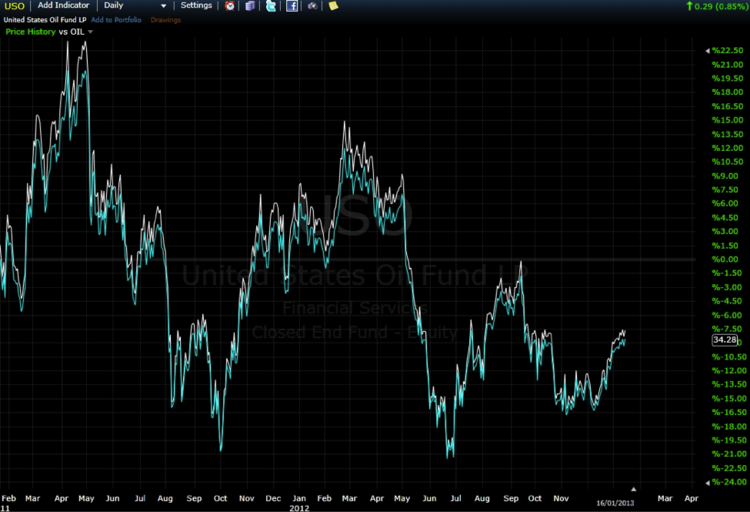Open the Drawings link
This screenshot has width=750, height=512.
coord(165,20)
